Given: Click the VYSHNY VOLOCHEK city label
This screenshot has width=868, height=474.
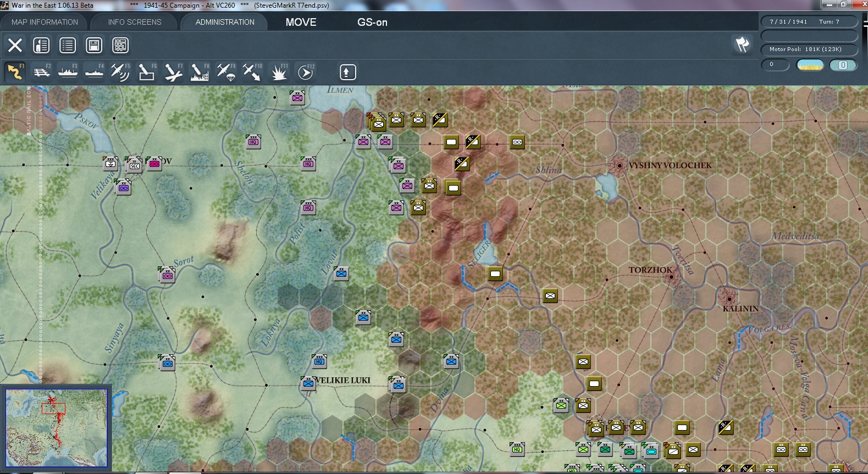Looking at the screenshot, I should pos(670,165).
